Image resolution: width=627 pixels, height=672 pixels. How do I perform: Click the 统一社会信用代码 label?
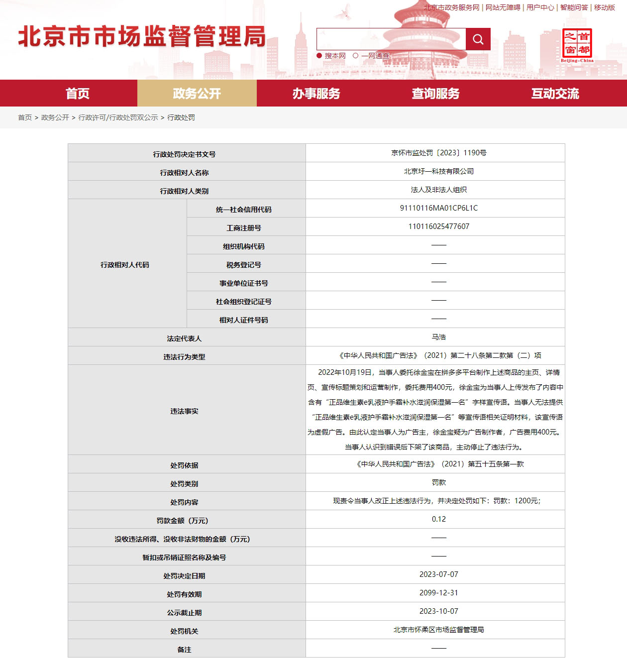[x=244, y=210]
